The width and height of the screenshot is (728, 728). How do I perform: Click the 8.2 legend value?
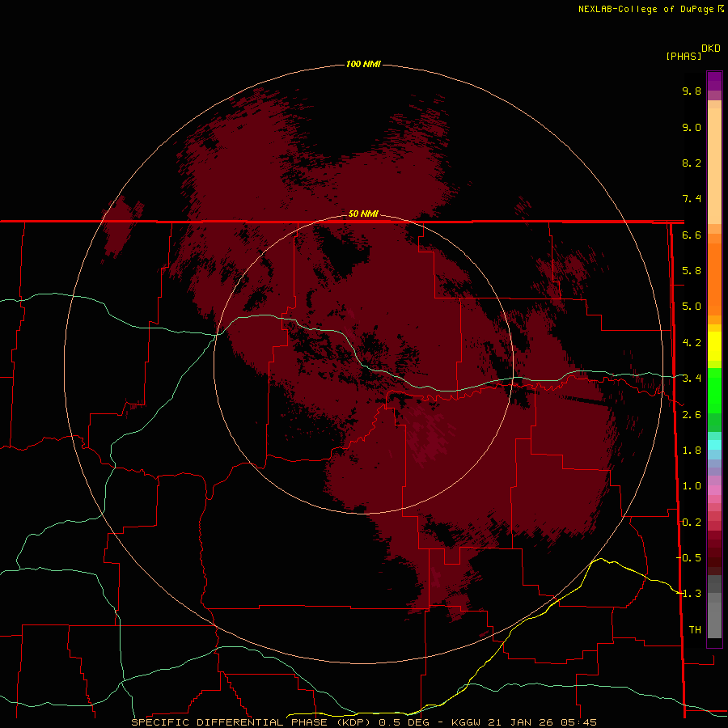coord(692,163)
